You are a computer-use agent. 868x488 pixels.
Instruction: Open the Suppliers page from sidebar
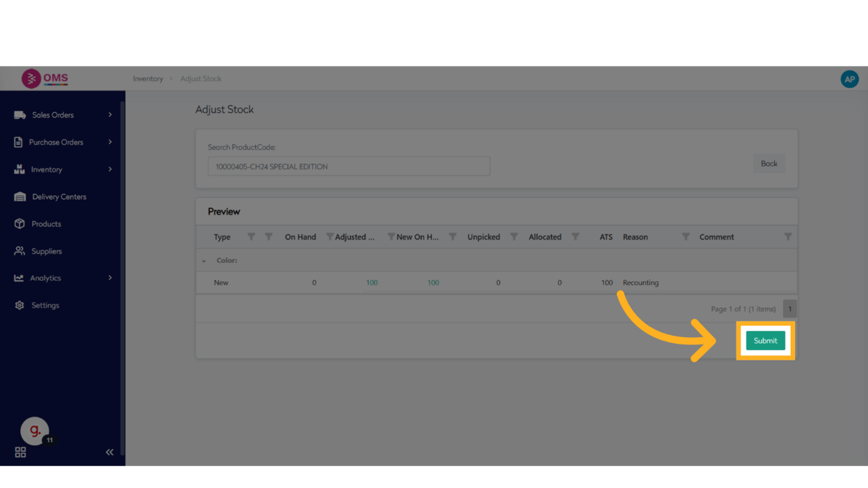[47, 251]
